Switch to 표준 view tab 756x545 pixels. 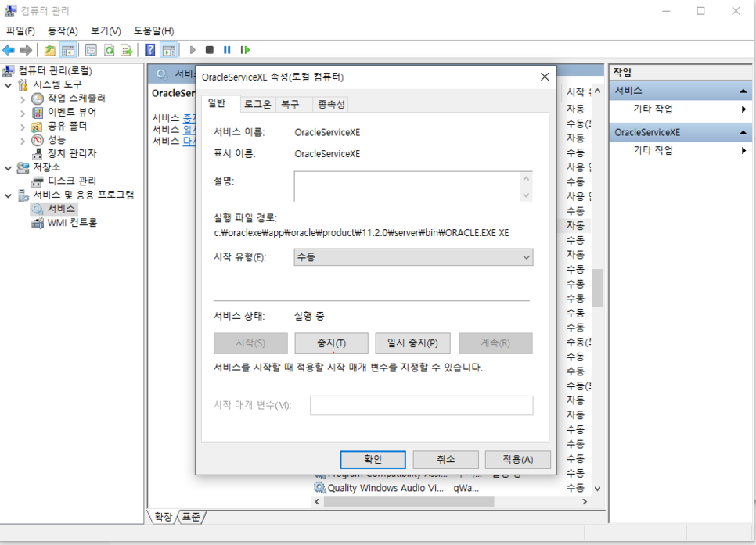point(191,517)
